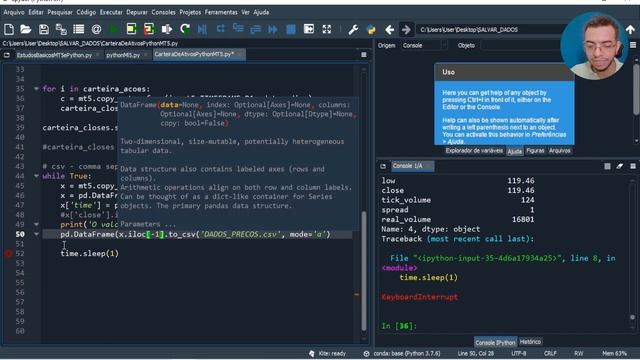Toggle the breakpoint on line 52
Image resolution: width=640 pixels, height=360 pixels.
8,253
